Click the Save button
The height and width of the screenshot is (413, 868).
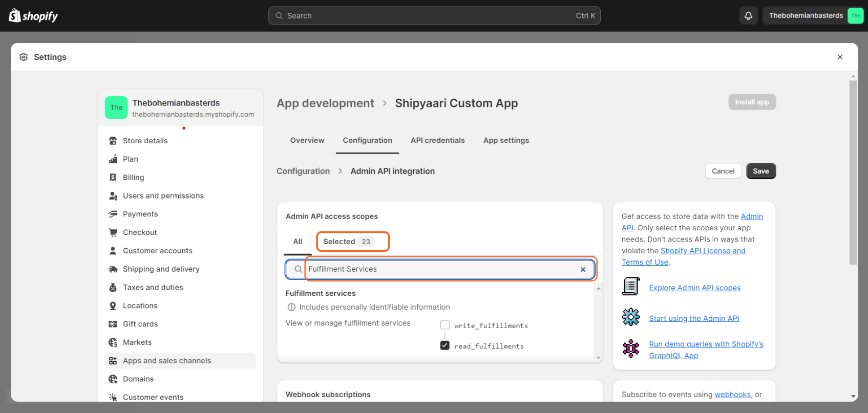[761, 171]
